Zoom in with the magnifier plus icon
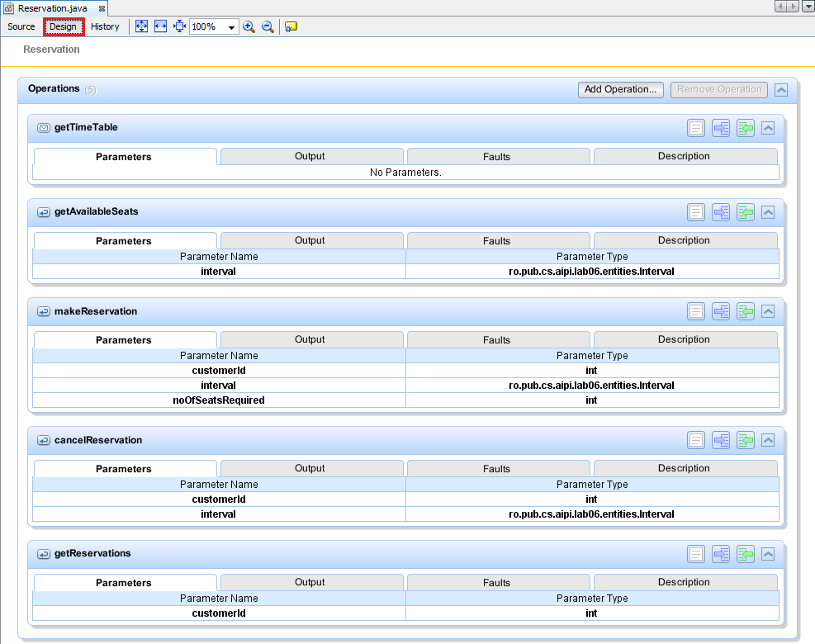815x644 pixels. tap(249, 26)
